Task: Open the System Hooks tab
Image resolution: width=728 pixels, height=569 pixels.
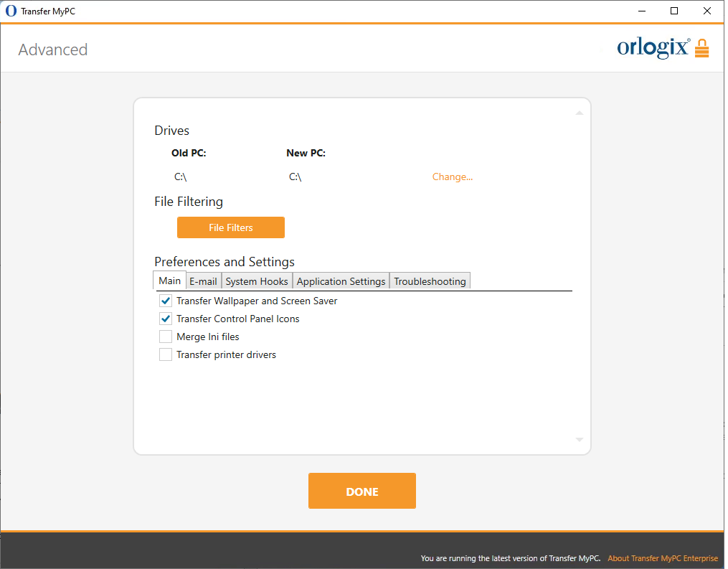Action: click(257, 281)
